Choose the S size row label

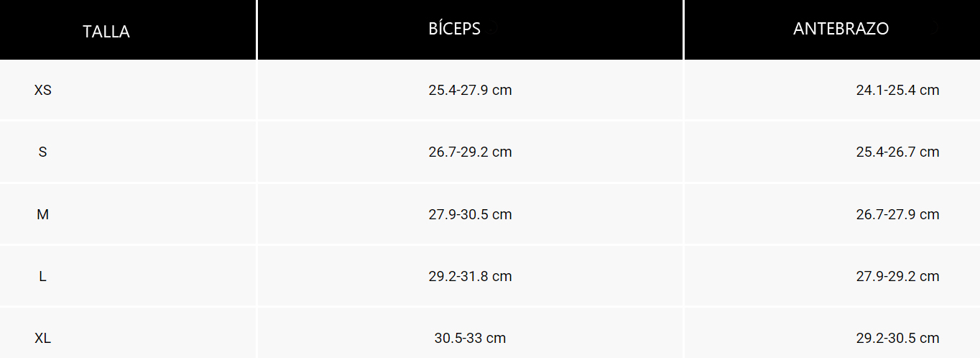click(43, 152)
